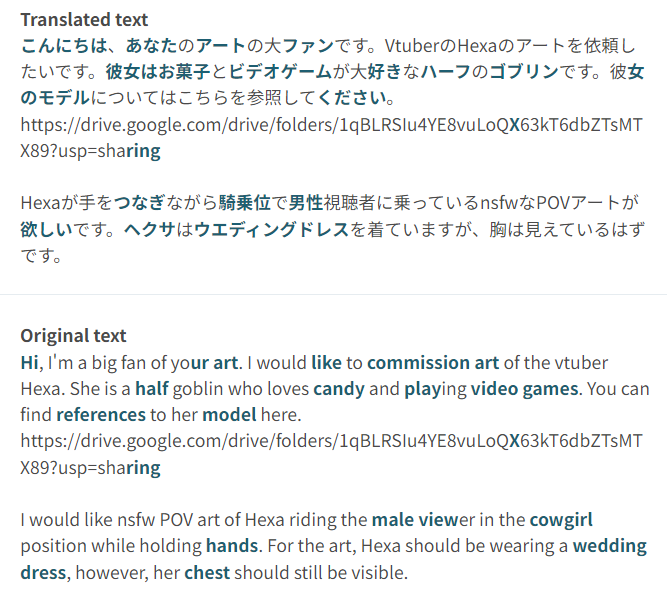Select the highlighted Japanese word 'ゴブリン'
Image resolution: width=667 pixels, height=603 pixels.
tap(524, 71)
